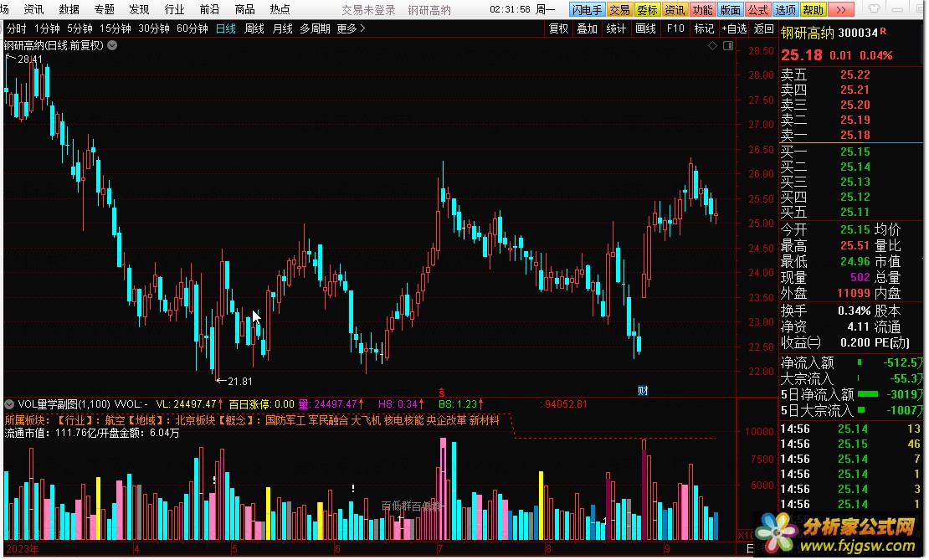The image size is (929, 560).
Task: Expand the VOL量学副图 indicator dropdown
Action: (x=9, y=404)
